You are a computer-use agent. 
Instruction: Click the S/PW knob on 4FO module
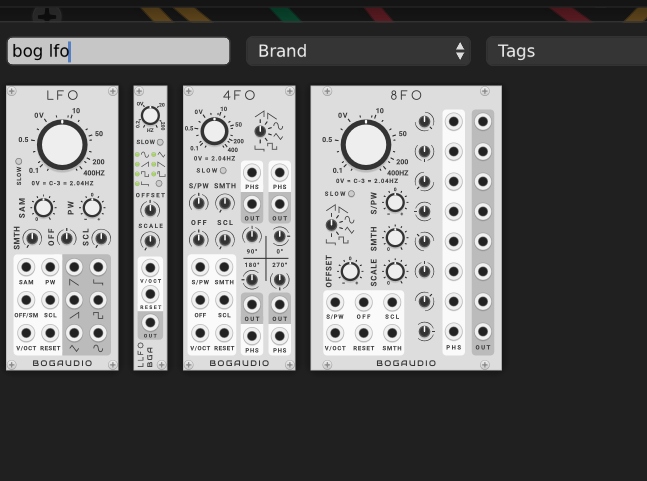[x=198, y=203]
